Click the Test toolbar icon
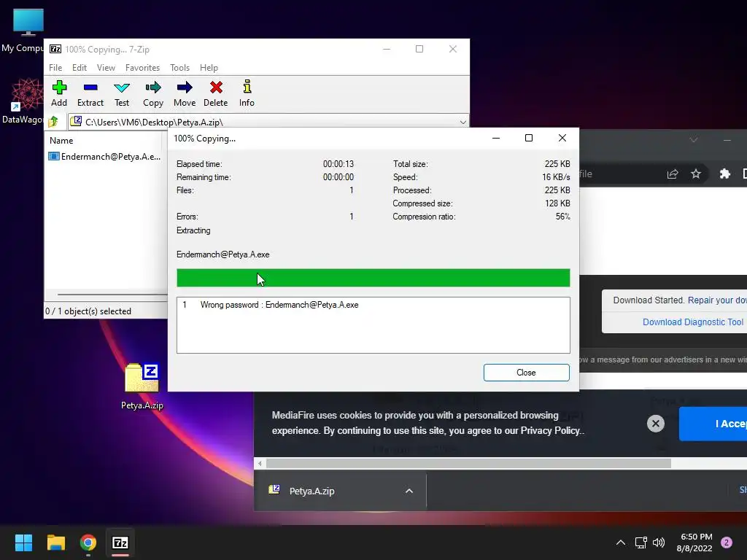 [x=122, y=93]
